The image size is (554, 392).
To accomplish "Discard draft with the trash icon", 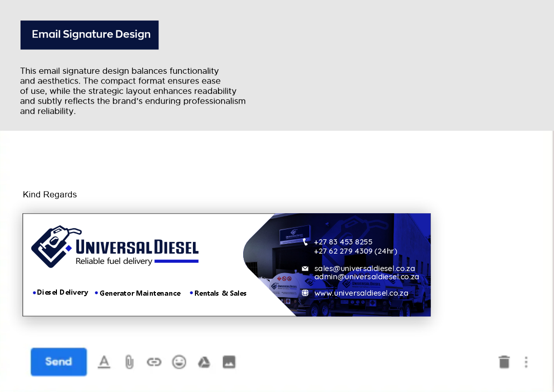I will [504, 362].
